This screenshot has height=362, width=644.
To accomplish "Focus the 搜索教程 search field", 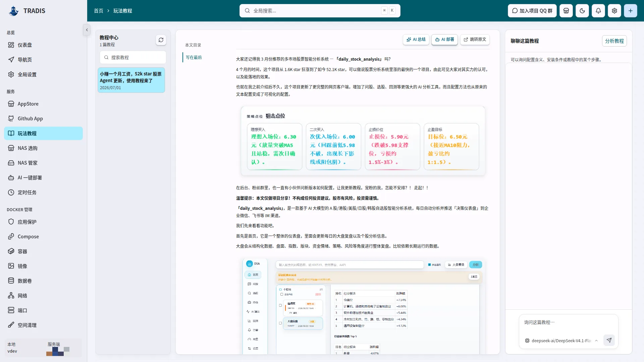I will (133, 57).
